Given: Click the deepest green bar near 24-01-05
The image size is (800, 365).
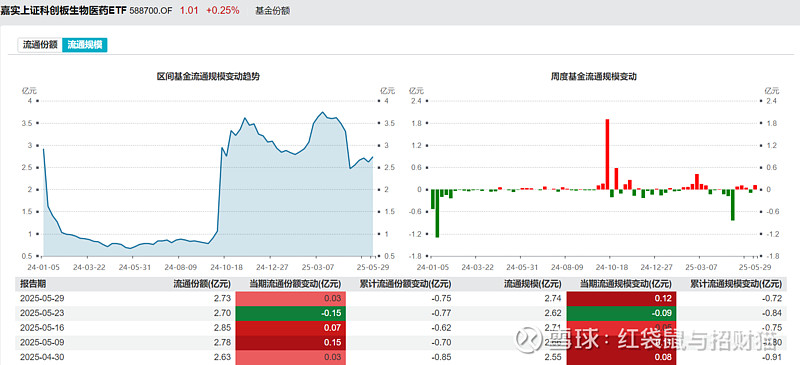Looking at the screenshot, I should pos(437,213).
